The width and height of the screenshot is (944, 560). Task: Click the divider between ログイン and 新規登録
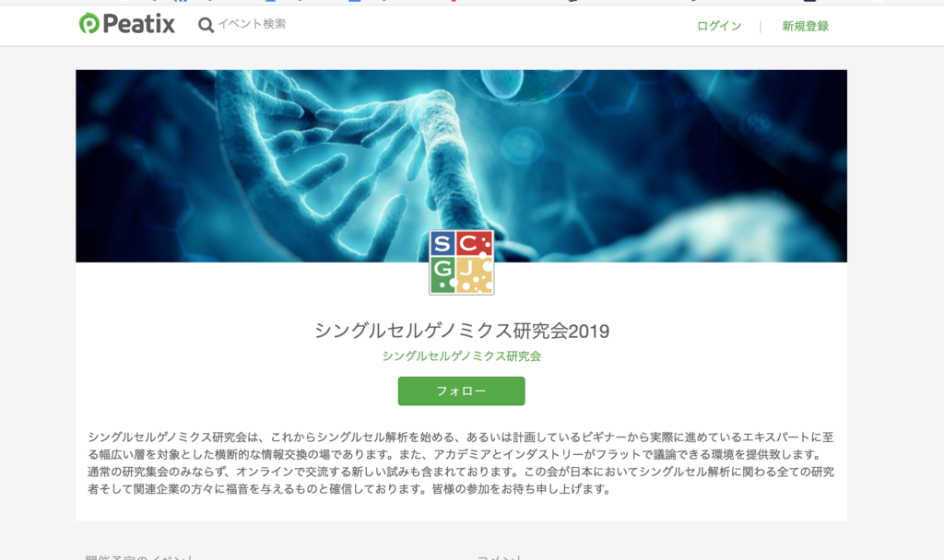pyautogui.click(x=761, y=27)
